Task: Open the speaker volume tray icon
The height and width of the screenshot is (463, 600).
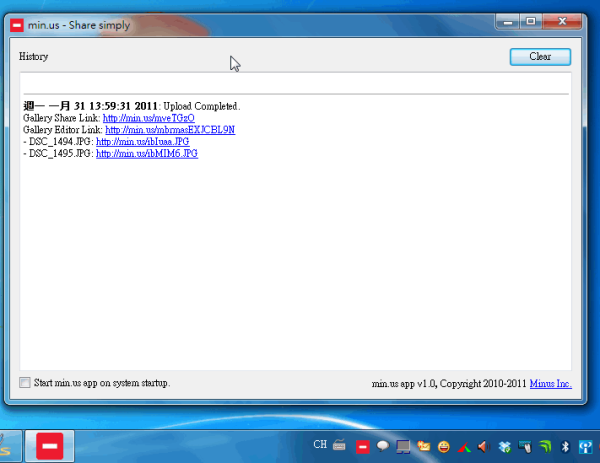Action: point(484,447)
